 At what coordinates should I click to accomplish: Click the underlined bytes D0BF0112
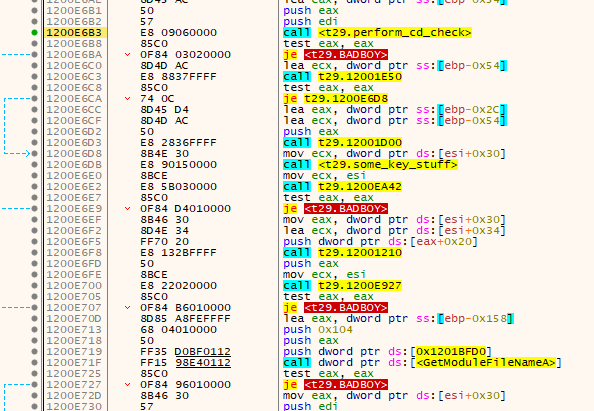point(203,352)
